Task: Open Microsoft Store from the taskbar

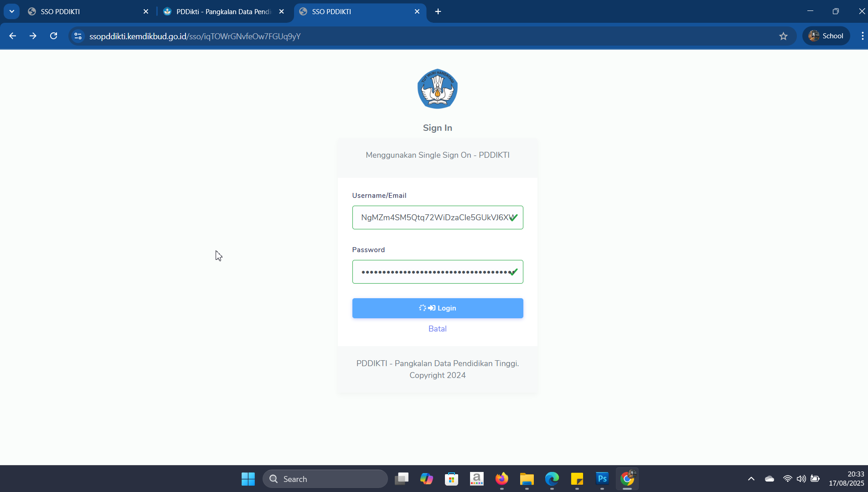Action: [x=452, y=479]
